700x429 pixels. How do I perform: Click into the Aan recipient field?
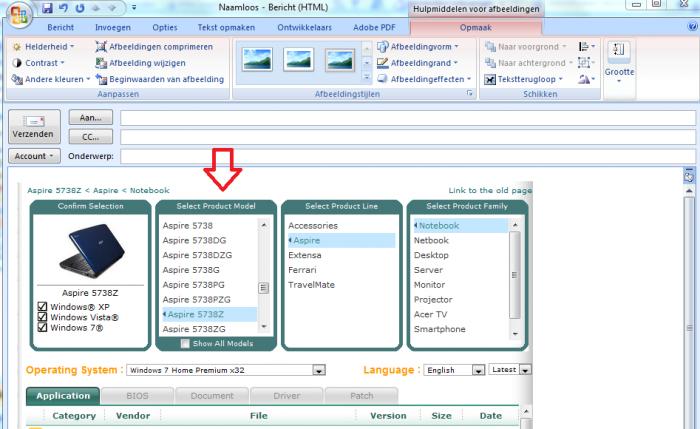[408, 118]
